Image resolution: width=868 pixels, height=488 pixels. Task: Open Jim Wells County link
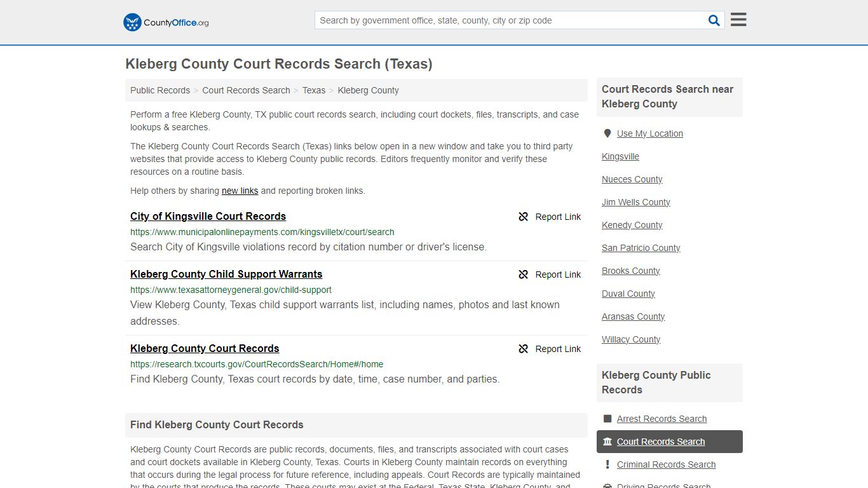(635, 202)
